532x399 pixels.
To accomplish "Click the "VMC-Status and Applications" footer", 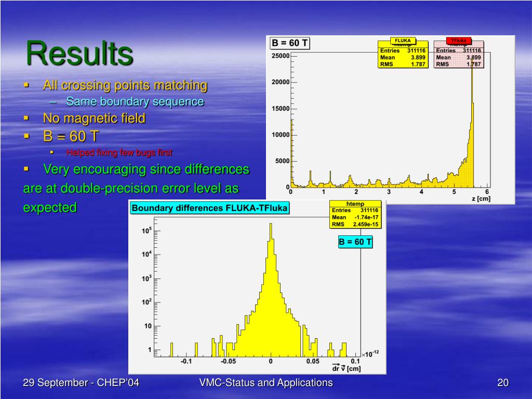I will click(266, 382).
